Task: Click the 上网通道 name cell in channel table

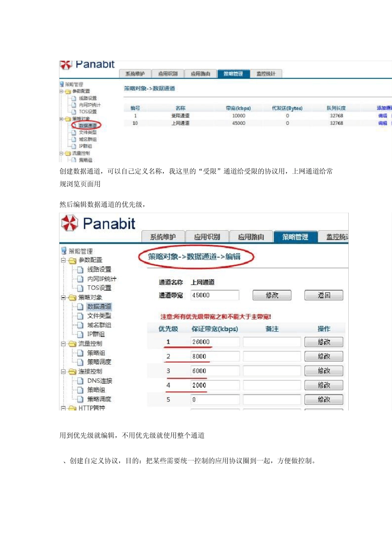Action: 180,123
